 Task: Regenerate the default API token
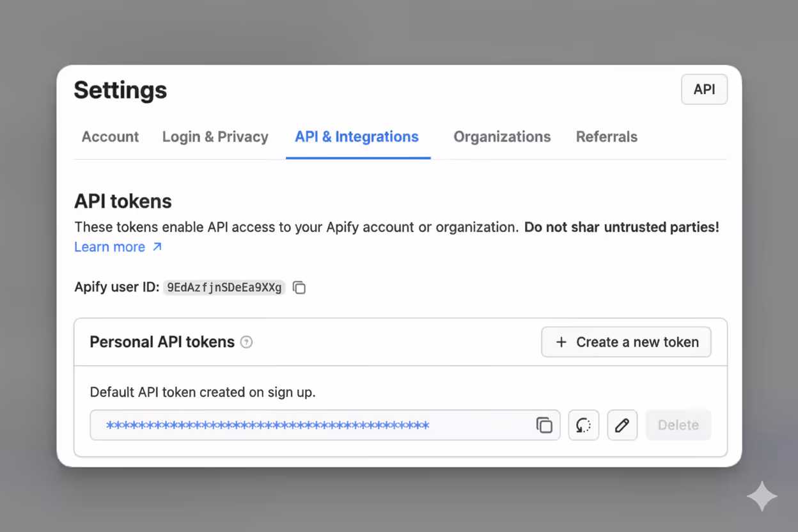[584, 425]
